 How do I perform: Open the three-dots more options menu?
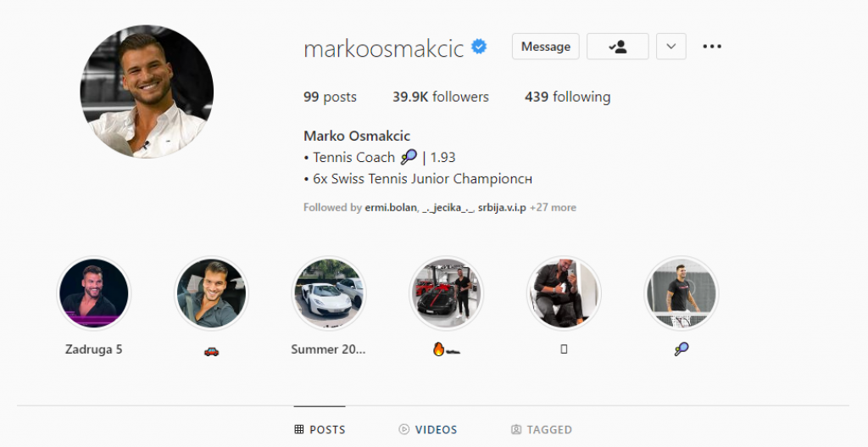click(712, 47)
